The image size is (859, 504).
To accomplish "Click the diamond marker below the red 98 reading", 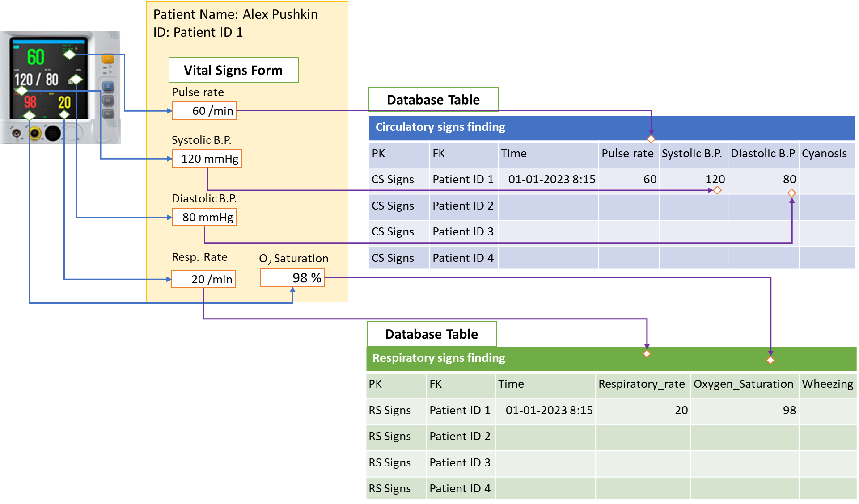I will point(29,116).
